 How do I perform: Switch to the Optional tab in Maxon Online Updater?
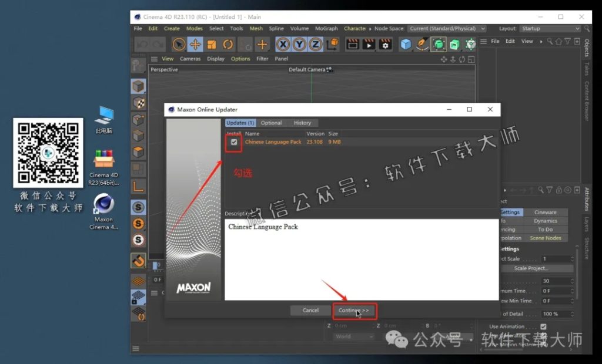click(x=271, y=123)
